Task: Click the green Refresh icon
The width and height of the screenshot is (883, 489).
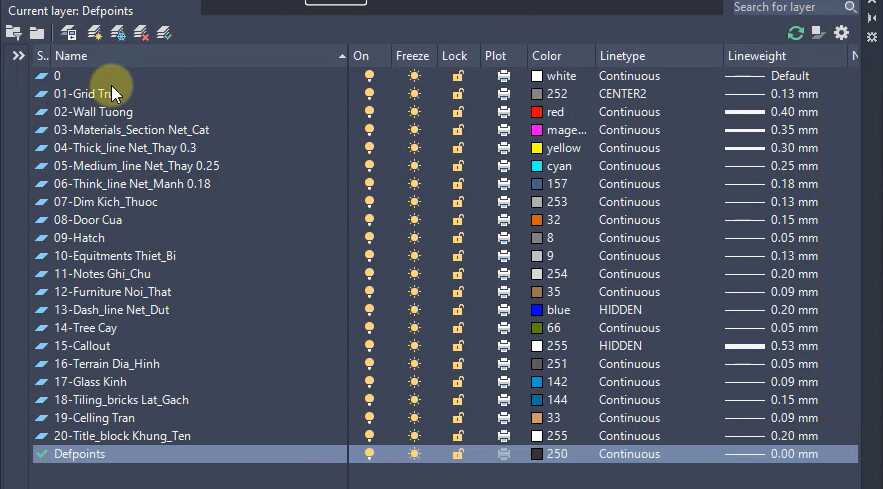Action: click(x=796, y=33)
